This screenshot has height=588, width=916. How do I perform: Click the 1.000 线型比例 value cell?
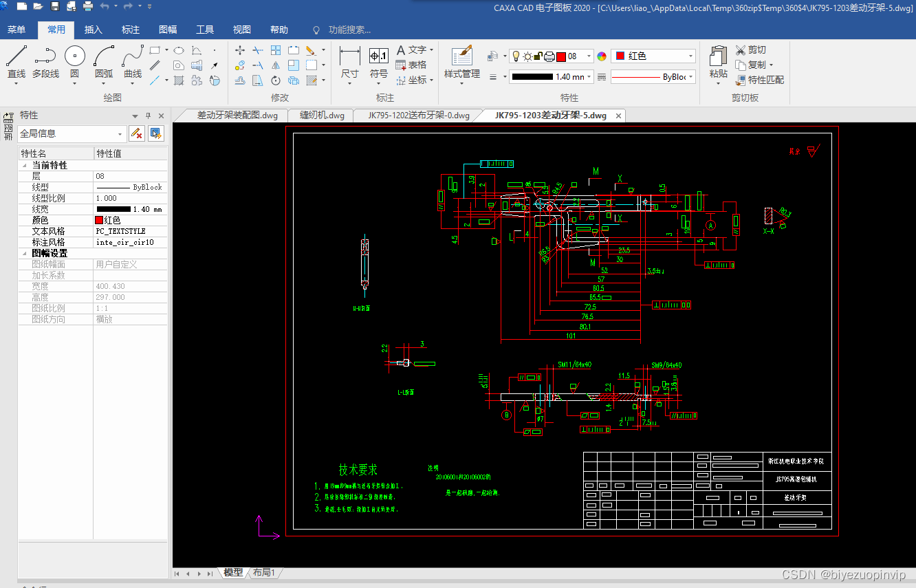[x=130, y=198]
